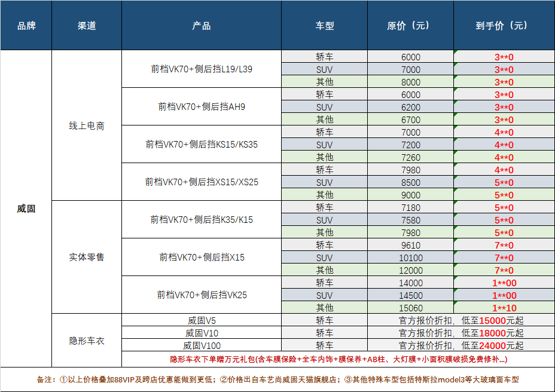Click the 品牌 column header cell
Screen dimensions: 555x392
click(x=26, y=26)
